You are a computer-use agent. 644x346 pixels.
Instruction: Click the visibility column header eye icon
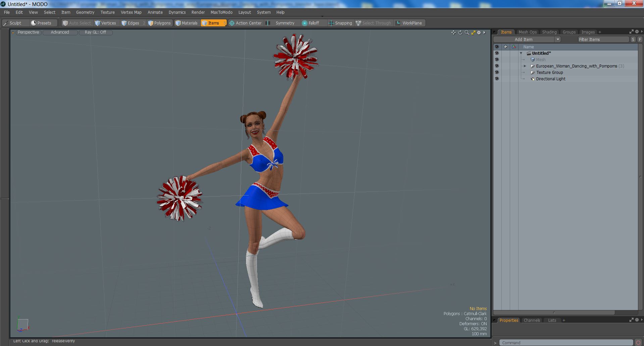497,47
